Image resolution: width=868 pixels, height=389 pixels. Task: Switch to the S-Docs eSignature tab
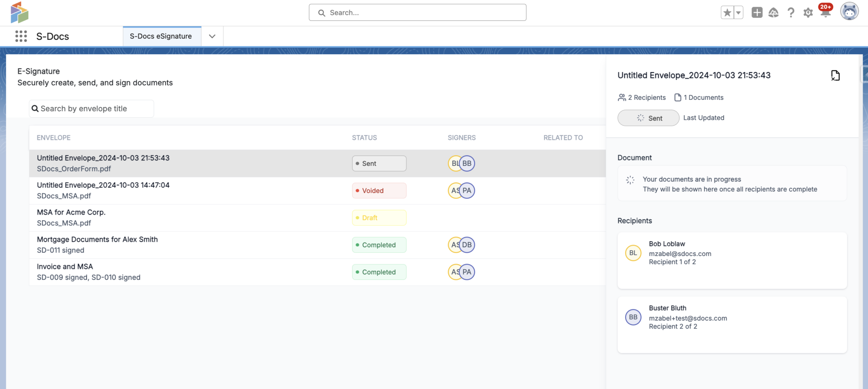pyautogui.click(x=161, y=36)
